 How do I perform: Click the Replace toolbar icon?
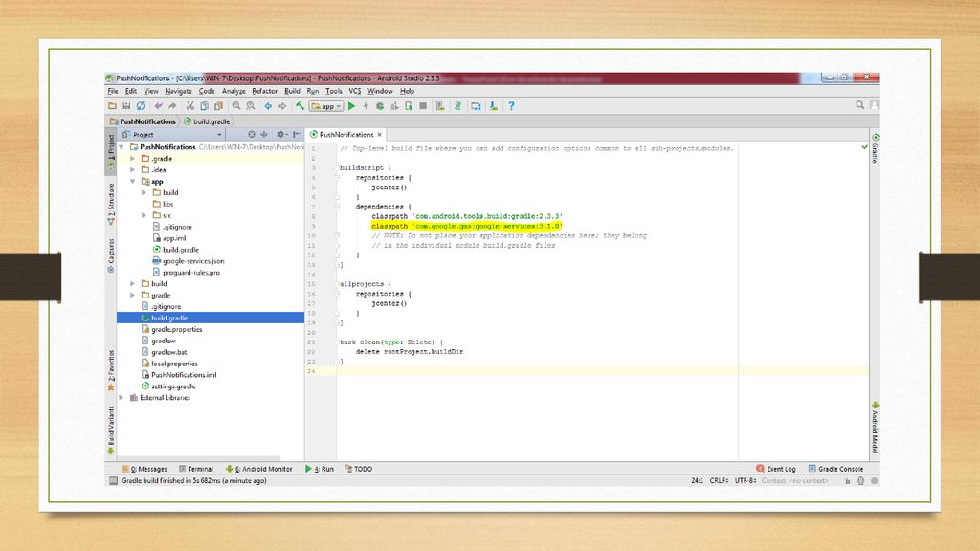click(x=251, y=106)
